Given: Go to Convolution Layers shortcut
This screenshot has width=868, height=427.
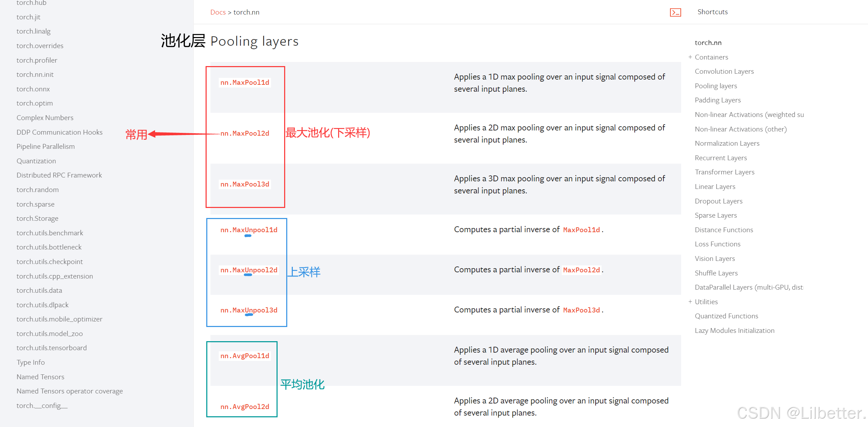Looking at the screenshot, I should pos(724,71).
